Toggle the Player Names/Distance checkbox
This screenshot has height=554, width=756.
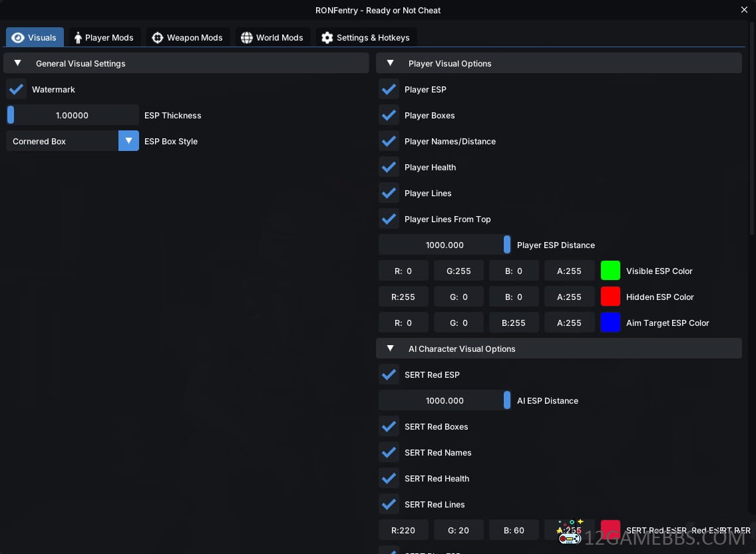389,142
